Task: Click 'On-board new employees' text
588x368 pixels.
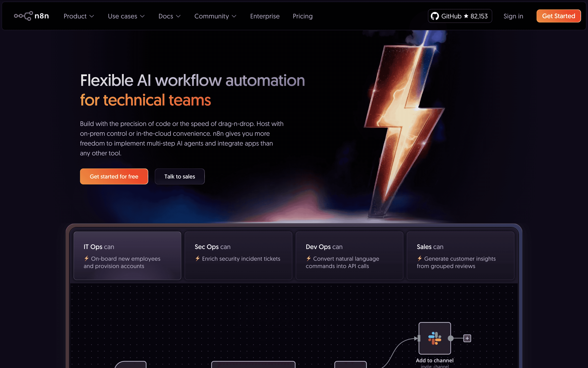Action: [x=126, y=258]
